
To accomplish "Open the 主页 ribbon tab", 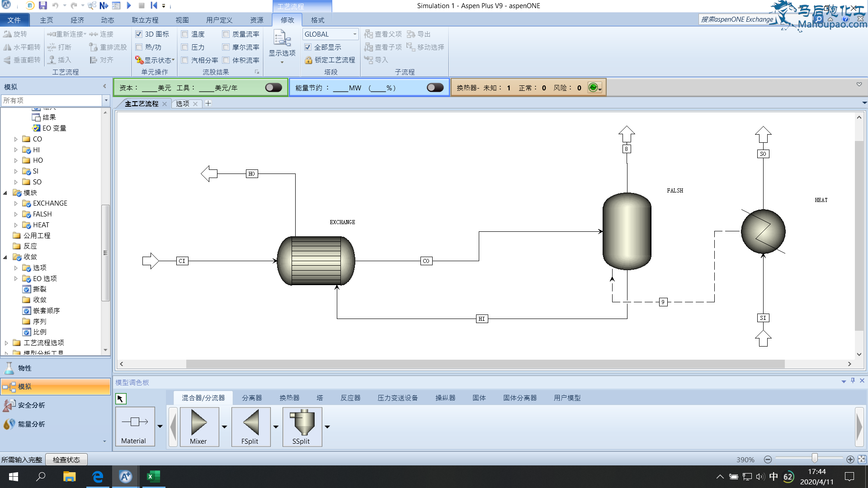I will click(x=46, y=20).
